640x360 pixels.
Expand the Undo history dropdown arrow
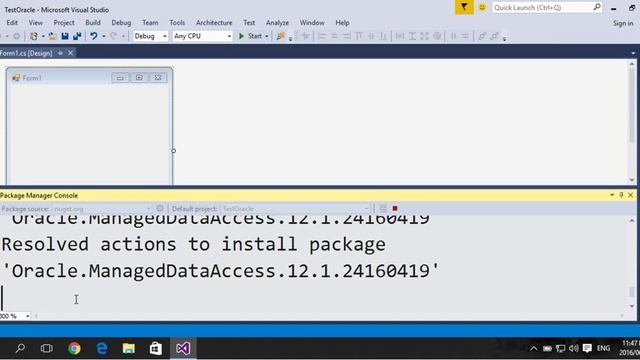[x=104, y=36]
